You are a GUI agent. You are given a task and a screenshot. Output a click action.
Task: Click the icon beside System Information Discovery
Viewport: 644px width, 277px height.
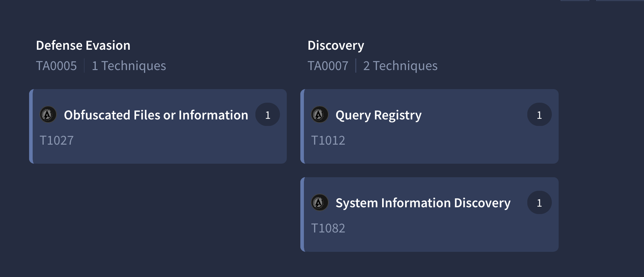319,202
